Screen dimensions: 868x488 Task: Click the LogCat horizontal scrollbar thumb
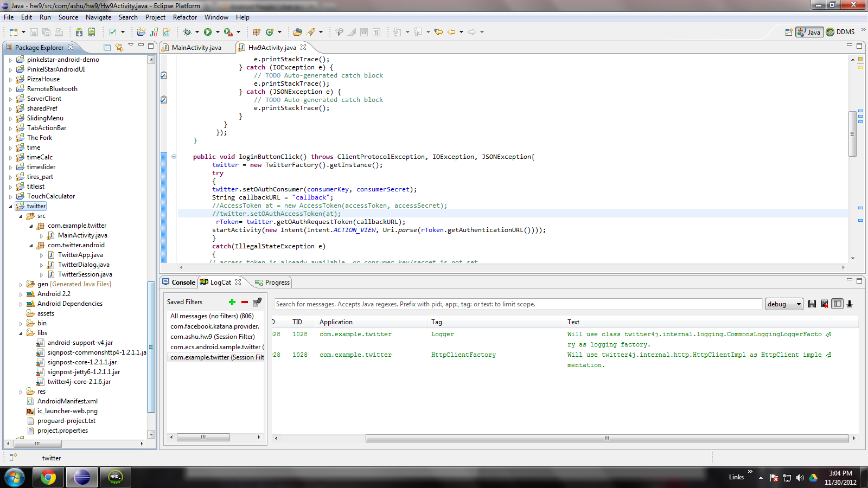(x=607, y=438)
